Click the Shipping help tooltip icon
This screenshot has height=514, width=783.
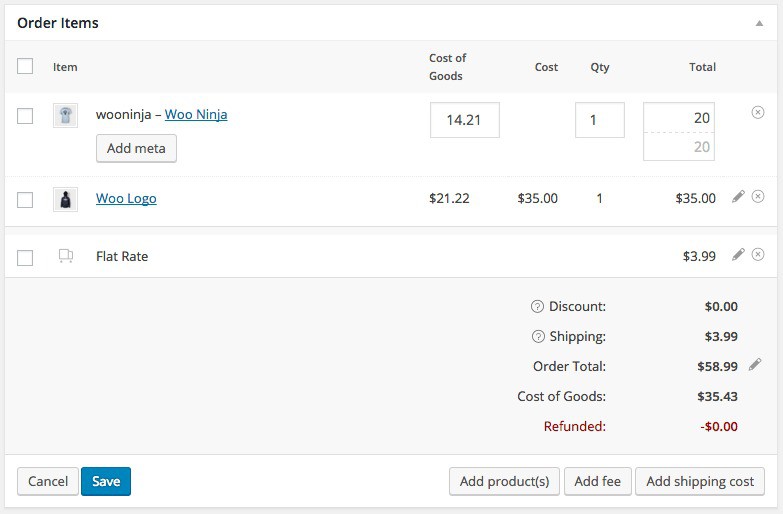(x=538, y=337)
